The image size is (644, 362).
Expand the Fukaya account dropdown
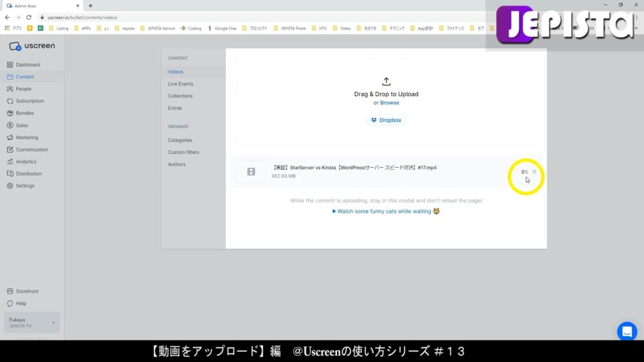(31, 322)
